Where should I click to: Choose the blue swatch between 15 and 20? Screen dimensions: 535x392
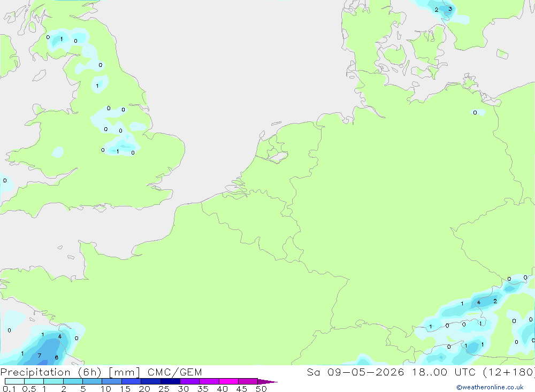point(132,381)
